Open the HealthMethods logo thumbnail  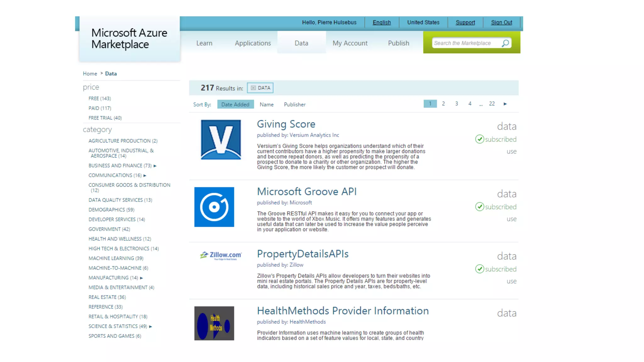pos(214,323)
